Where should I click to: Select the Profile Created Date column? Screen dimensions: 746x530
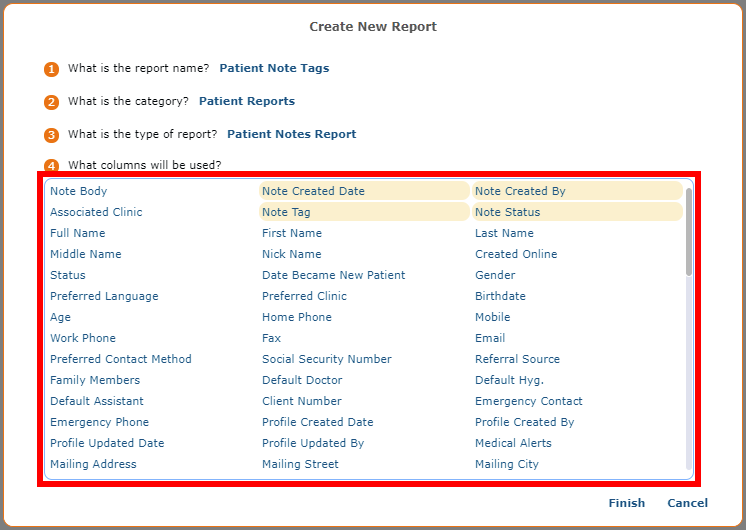pyautogui.click(x=317, y=422)
